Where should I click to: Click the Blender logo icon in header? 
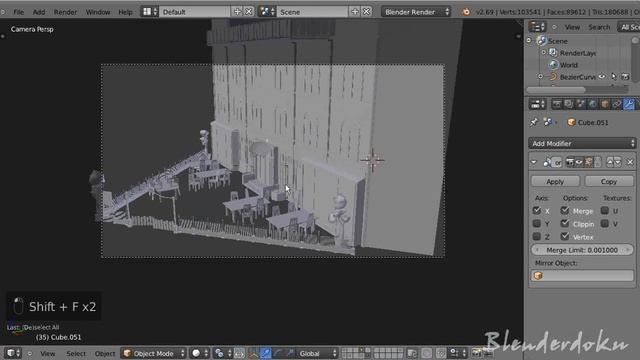pos(466,12)
